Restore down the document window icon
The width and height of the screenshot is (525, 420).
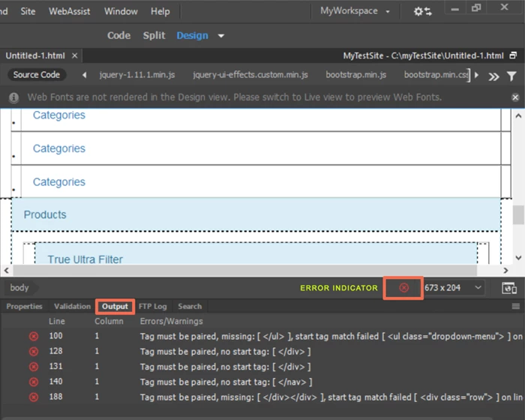(513, 55)
